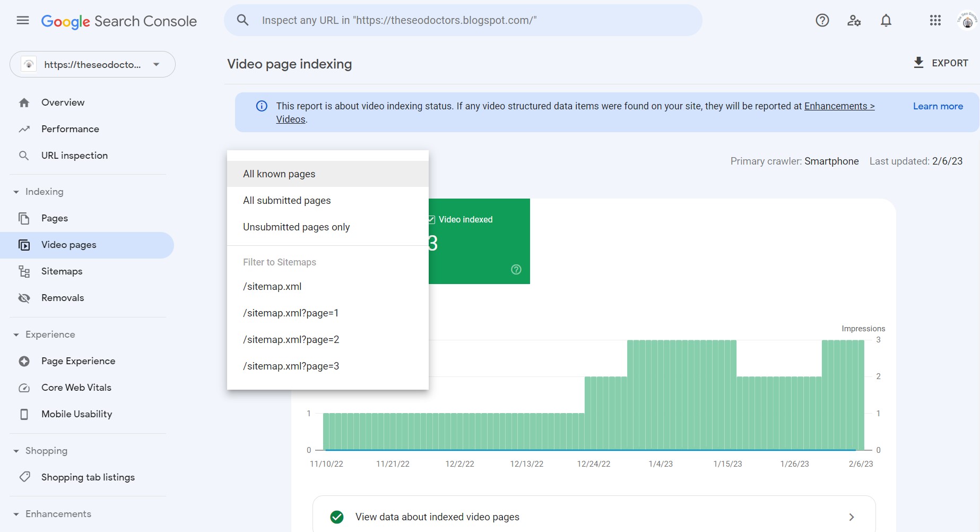Image resolution: width=980 pixels, height=532 pixels.
Task: Open the user settings icon
Action: pyautogui.click(x=854, y=21)
